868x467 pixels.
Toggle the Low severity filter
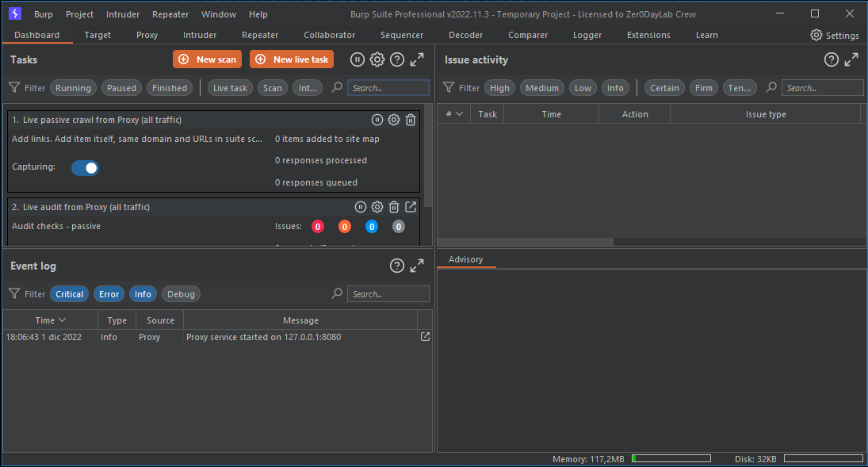583,88
